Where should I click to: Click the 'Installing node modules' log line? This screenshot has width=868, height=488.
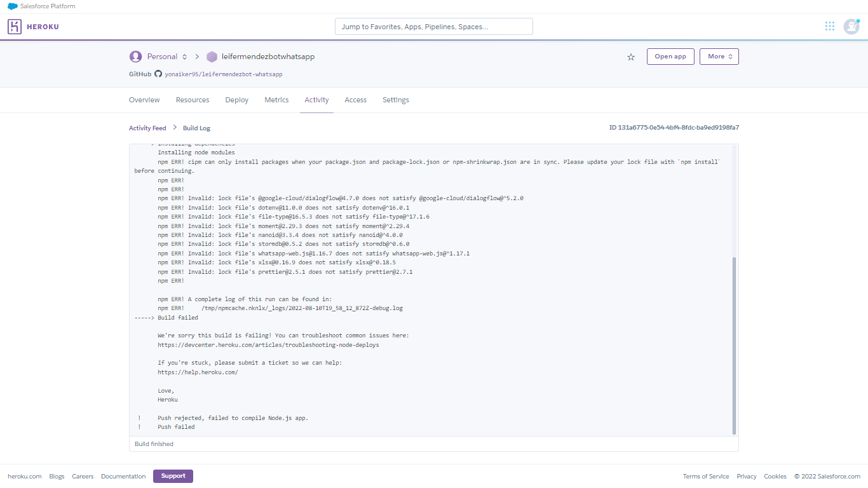196,152
